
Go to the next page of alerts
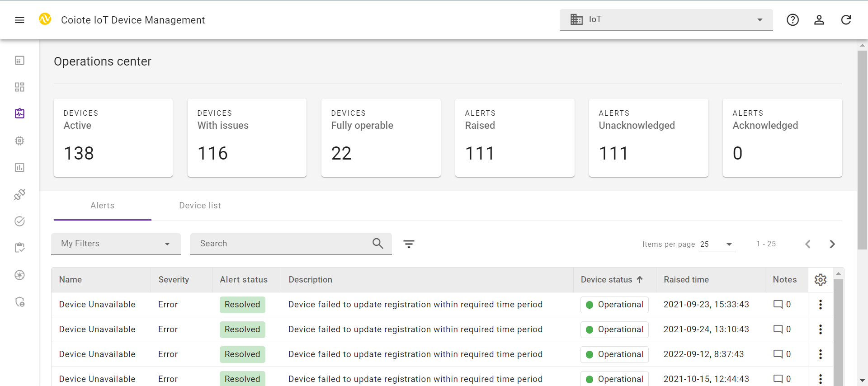[832, 244]
